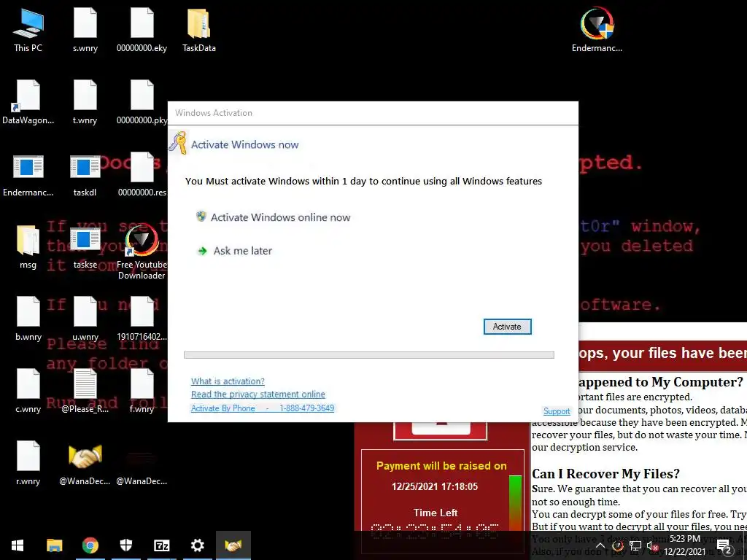Launch Google Chrome from the taskbar
The image size is (747, 560).
(90, 545)
